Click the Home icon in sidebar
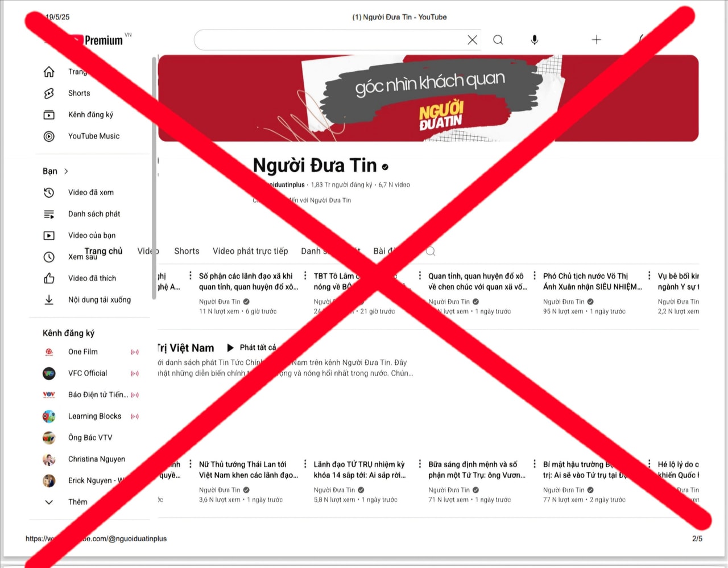Viewport: 728px width, 568px height. click(49, 72)
